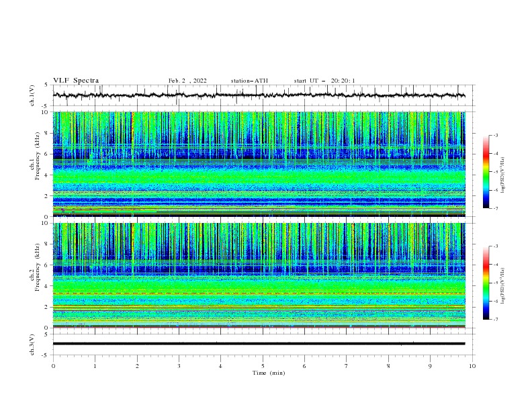
Task: Click the "-3" tick on upper color bar
Action: coord(495,136)
